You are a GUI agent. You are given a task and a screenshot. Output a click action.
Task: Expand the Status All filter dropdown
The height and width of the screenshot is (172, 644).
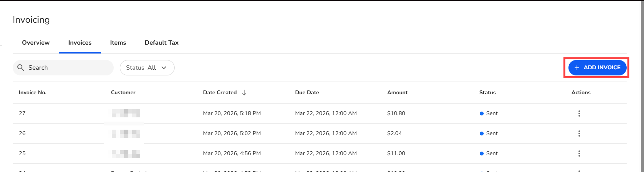147,68
